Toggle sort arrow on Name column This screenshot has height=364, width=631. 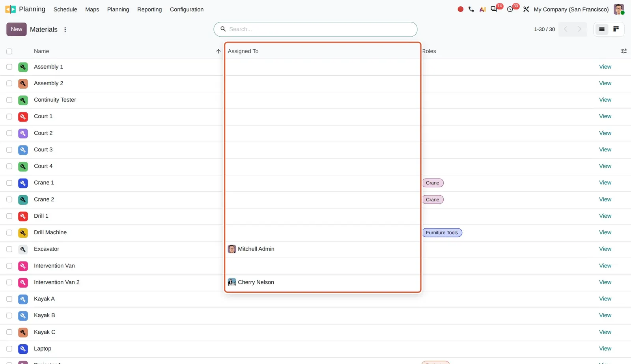click(218, 51)
